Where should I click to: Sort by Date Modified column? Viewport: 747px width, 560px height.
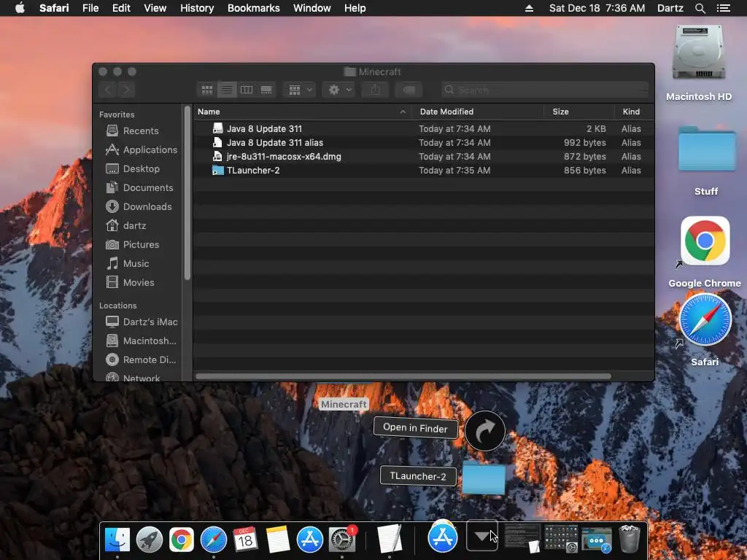point(478,112)
